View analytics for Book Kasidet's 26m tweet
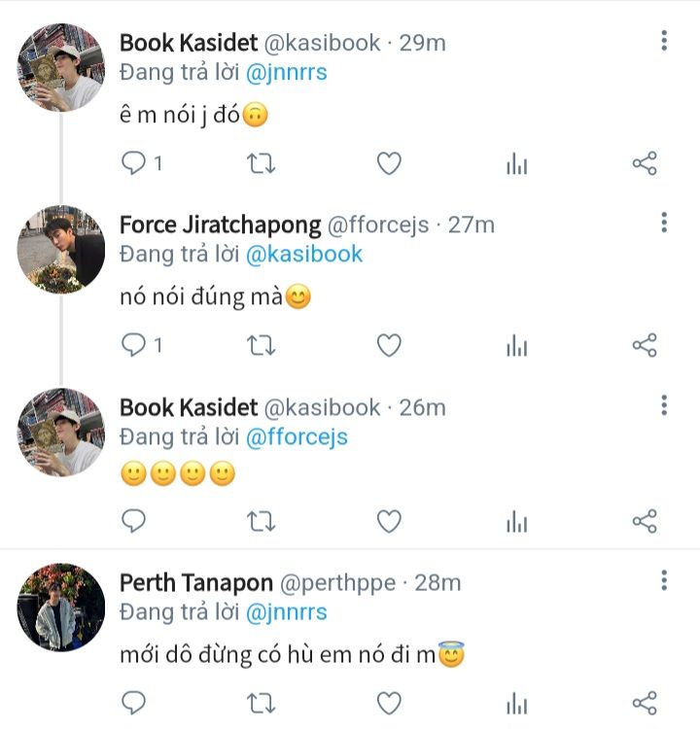 tap(516, 523)
